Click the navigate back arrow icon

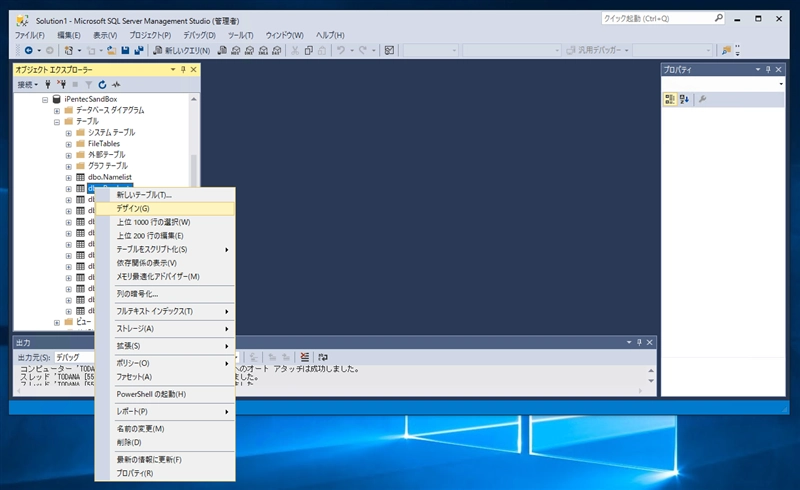point(29,50)
